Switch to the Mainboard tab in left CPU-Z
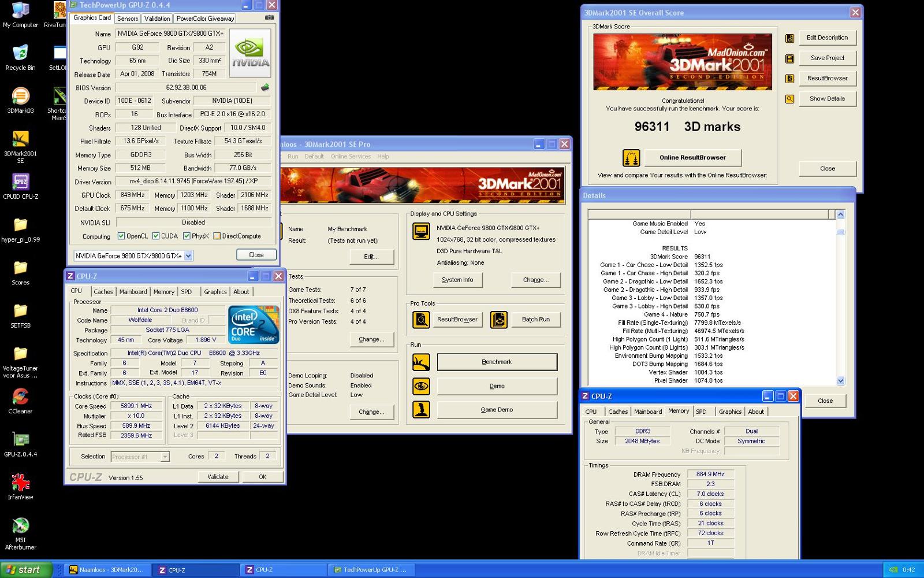Screen dimensions: 924x578 pyautogui.click(x=133, y=292)
